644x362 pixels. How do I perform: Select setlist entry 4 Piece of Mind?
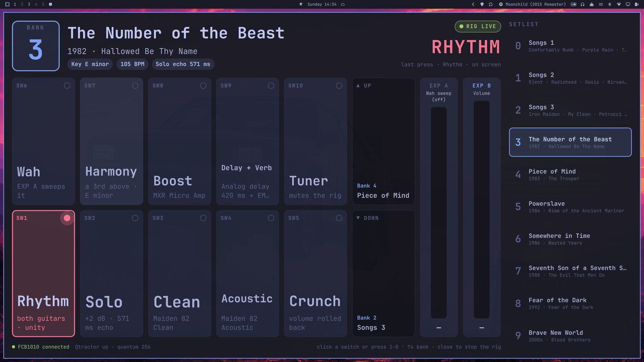point(570,175)
